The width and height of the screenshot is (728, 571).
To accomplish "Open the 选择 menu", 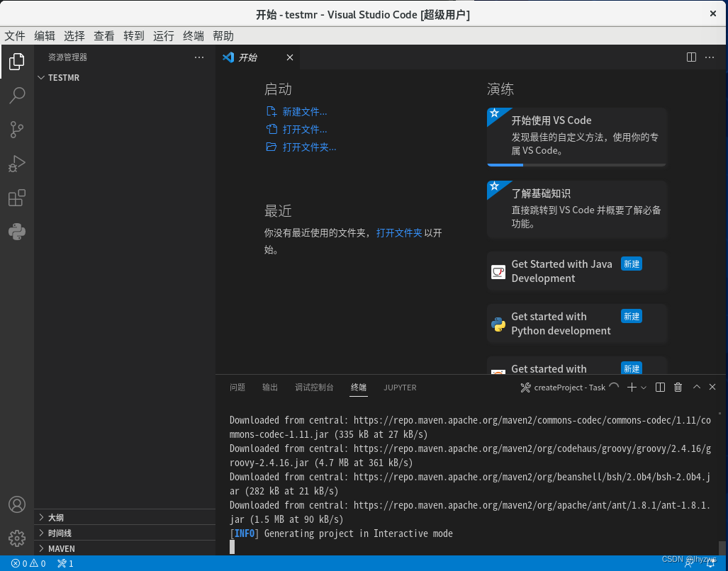I will click(x=74, y=35).
